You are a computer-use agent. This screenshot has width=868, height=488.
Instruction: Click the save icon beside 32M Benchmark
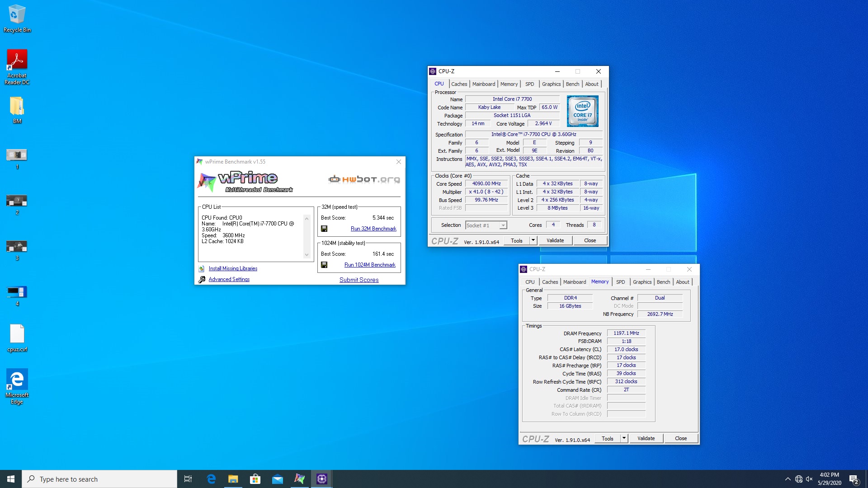324,229
